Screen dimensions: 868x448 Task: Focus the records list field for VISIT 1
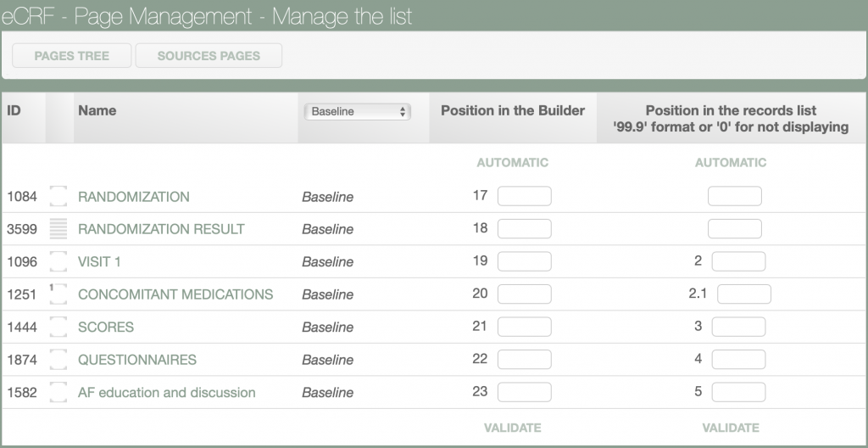pos(738,261)
